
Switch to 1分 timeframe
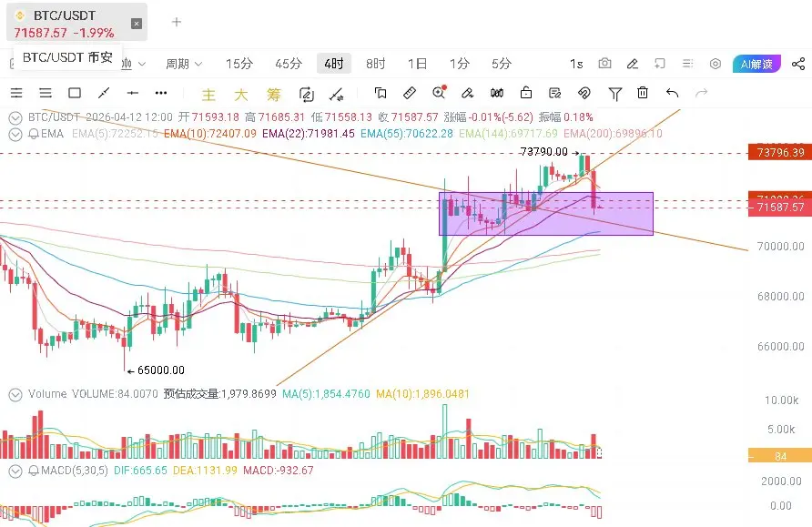(x=460, y=64)
